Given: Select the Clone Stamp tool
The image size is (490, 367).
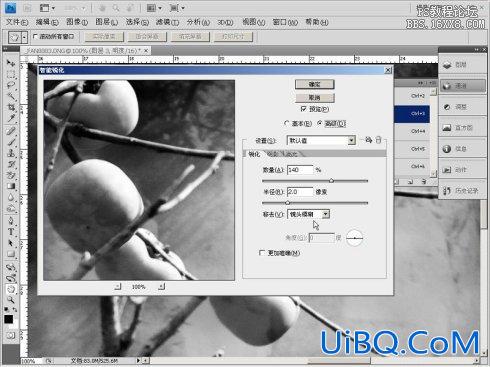Looking at the screenshot, I should point(11,153).
